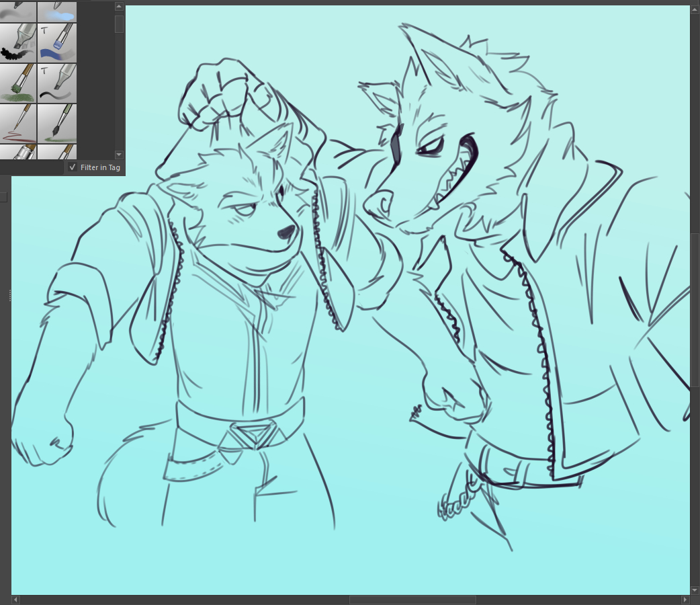Click the brush preset list scrollbar handle
Image resolution: width=700 pixels, height=605 pixels.
point(119,24)
